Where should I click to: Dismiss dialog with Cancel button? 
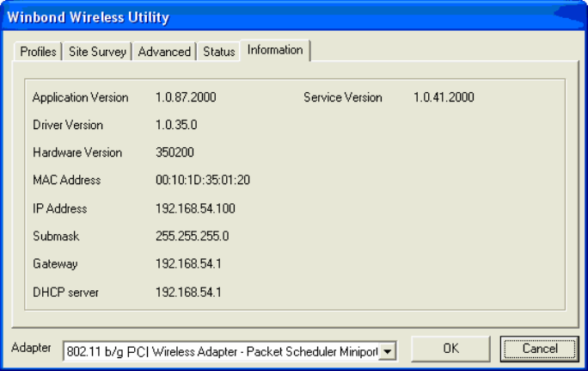click(x=540, y=349)
